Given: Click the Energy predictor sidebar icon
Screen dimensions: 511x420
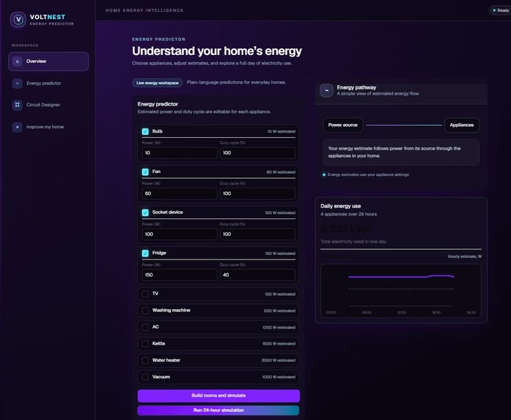Looking at the screenshot, I should 18,84.
